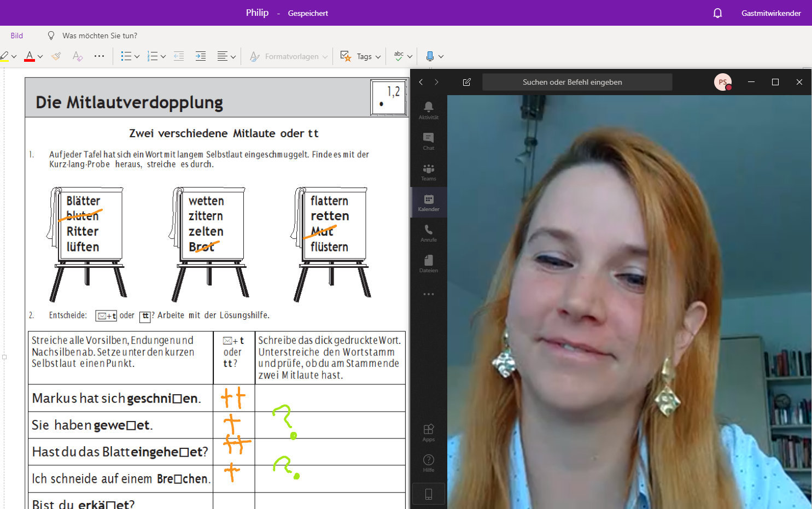Expand the font color dropdown arrow
The width and height of the screenshot is (812, 509).
click(40, 56)
